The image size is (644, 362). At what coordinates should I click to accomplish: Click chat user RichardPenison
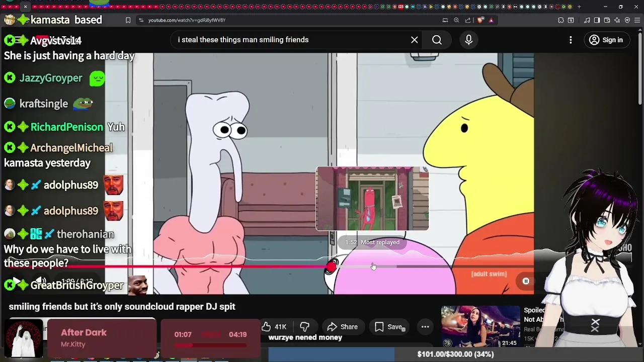[66, 127]
